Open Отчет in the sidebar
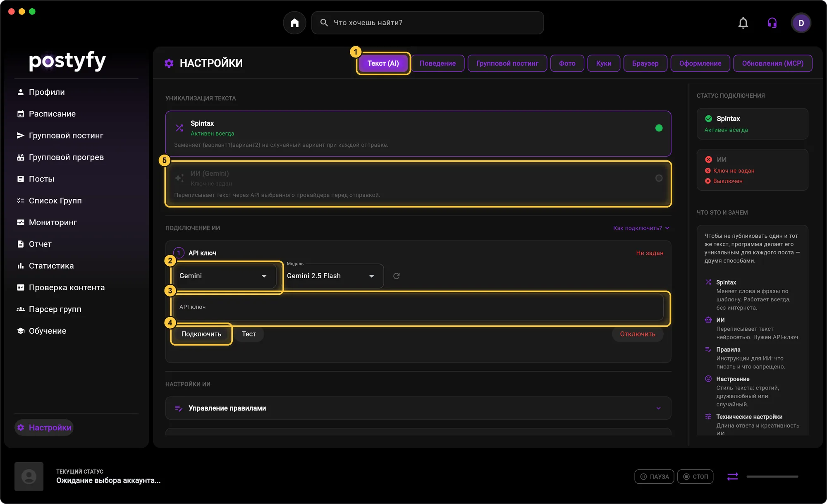The width and height of the screenshot is (827, 504). (x=34, y=244)
